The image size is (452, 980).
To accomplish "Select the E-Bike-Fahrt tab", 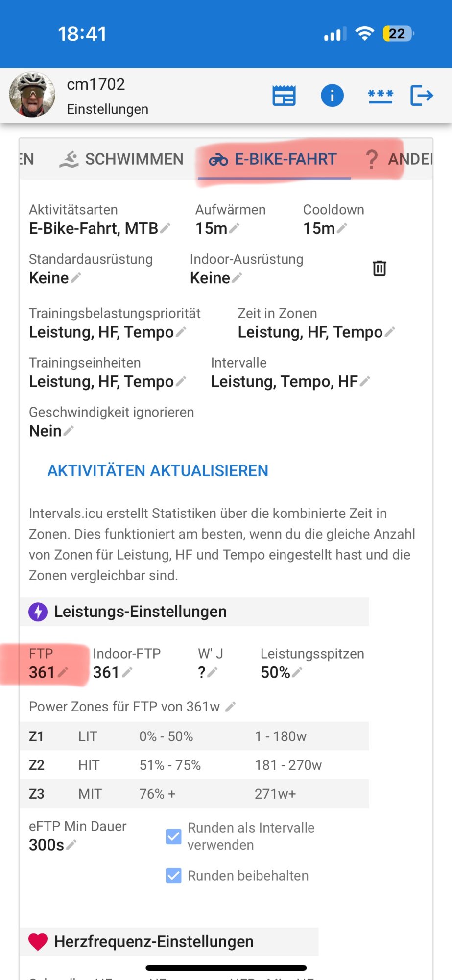I will coord(273,159).
